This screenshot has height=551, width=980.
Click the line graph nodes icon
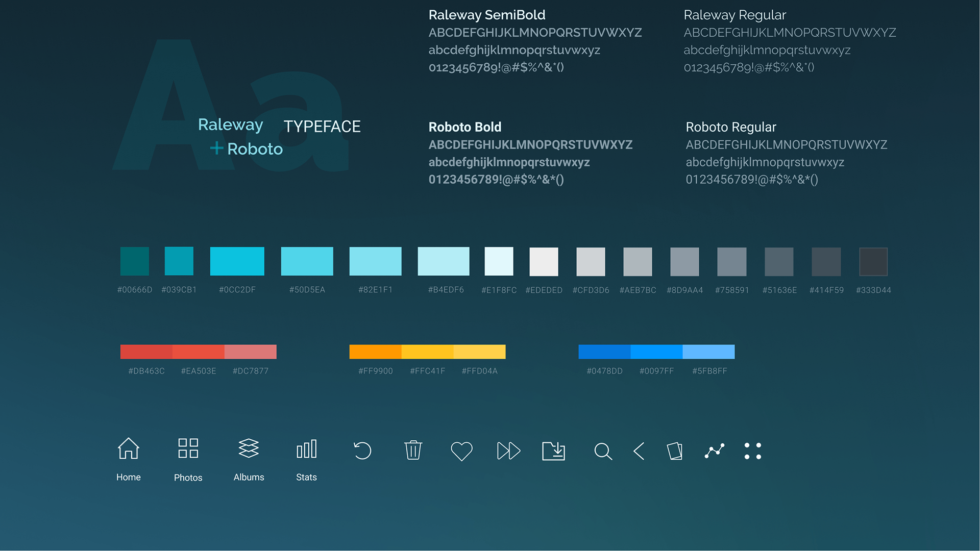(x=715, y=451)
